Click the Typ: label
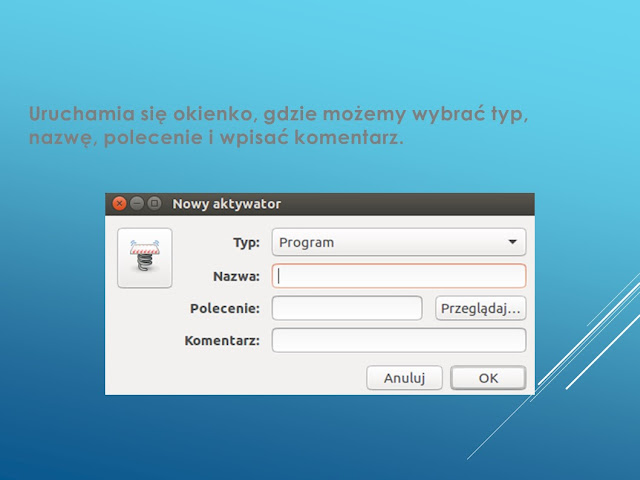 click(247, 242)
